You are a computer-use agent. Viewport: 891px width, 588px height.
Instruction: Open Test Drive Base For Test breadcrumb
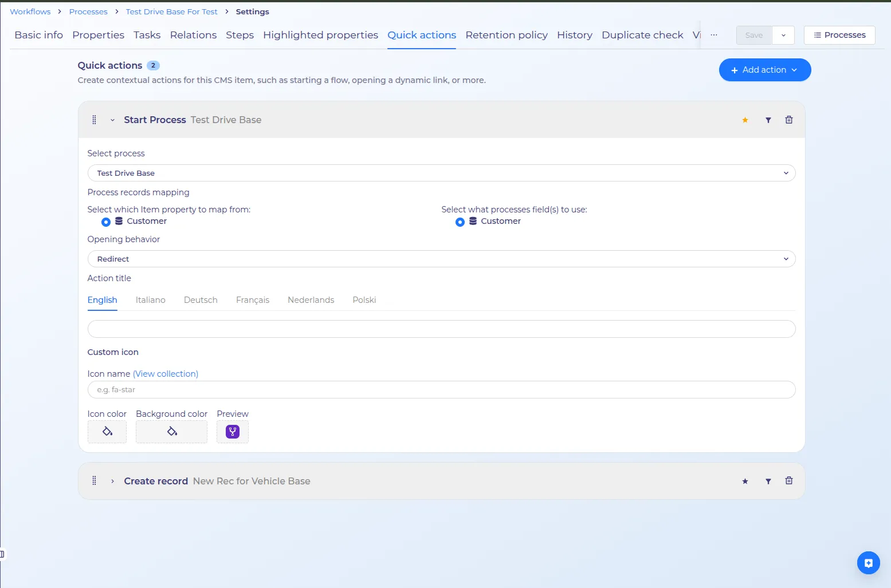(x=172, y=11)
